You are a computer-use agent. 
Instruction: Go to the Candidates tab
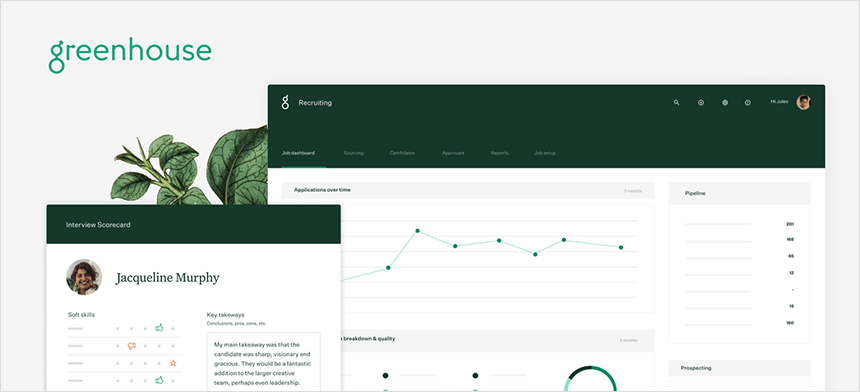pos(402,153)
